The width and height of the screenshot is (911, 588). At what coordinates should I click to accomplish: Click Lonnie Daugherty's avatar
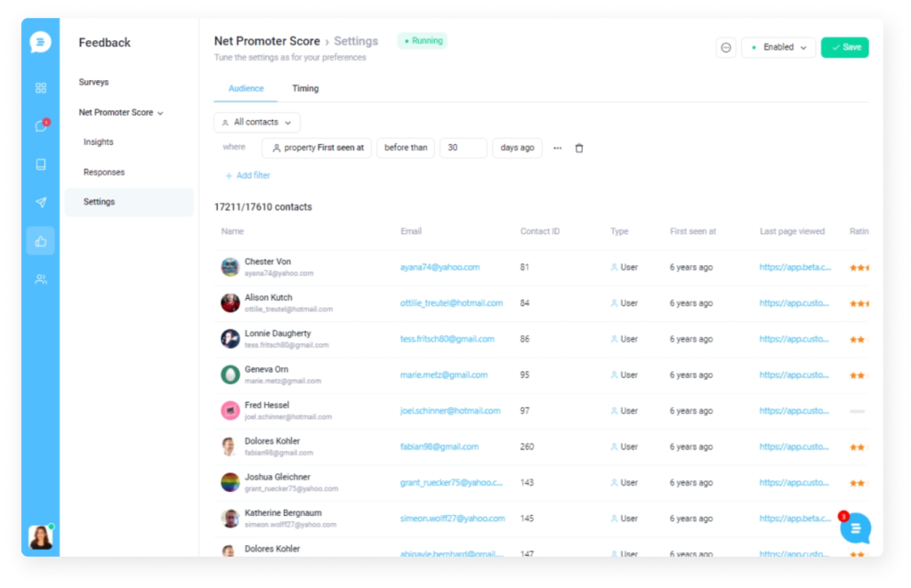click(230, 339)
